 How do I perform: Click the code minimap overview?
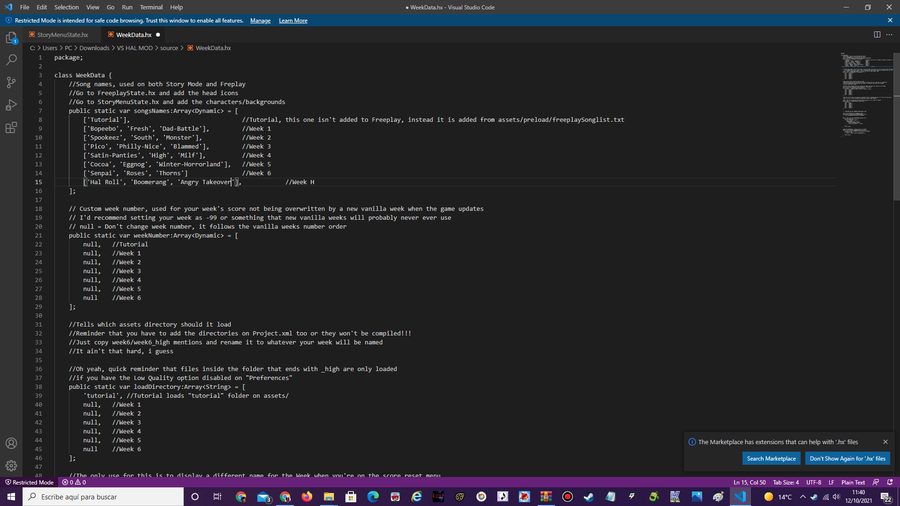click(866, 95)
